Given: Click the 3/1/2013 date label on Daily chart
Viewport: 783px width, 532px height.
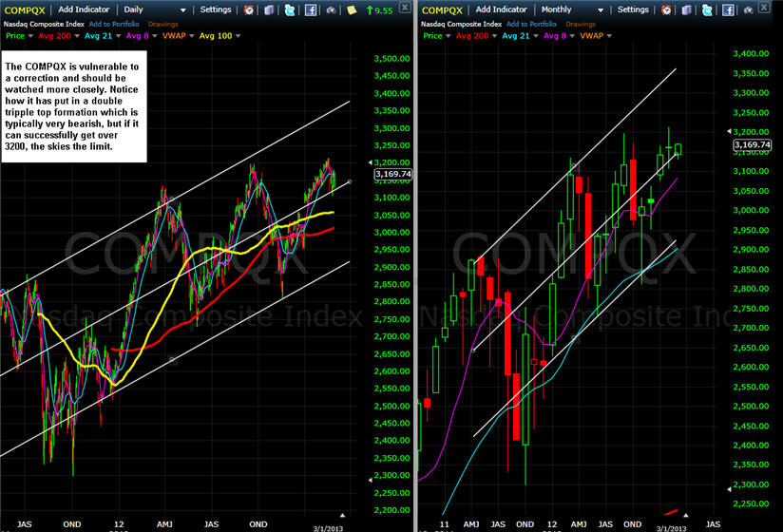Looking at the screenshot, I should tap(328, 528).
